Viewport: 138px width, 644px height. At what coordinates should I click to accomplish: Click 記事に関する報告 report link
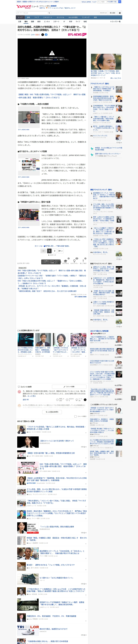coord(24,263)
